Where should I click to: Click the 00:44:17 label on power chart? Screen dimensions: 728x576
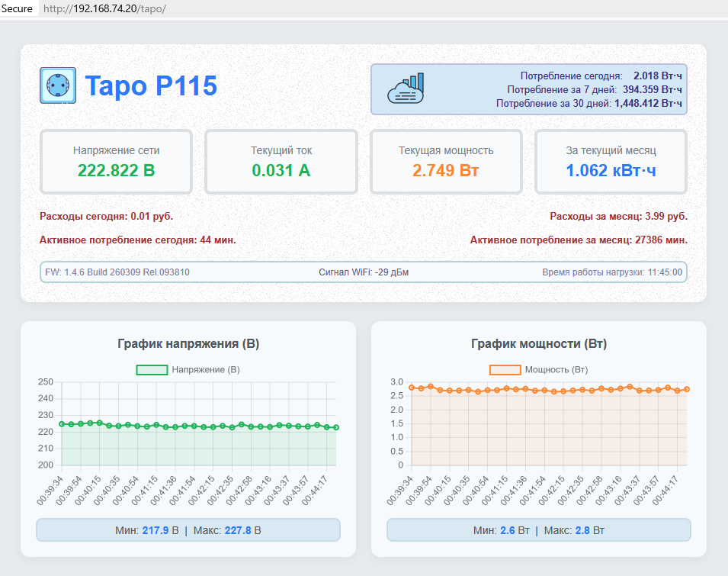pyautogui.click(x=666, y=491)
